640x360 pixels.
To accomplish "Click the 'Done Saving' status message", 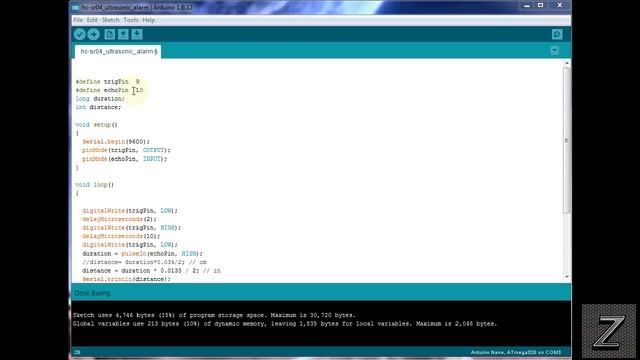I will (x=92, y=293).
